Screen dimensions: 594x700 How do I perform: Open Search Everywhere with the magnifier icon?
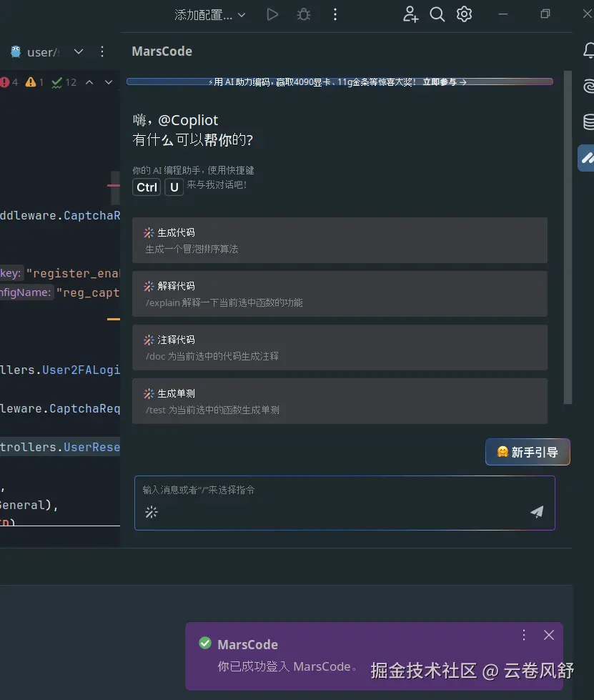click(x=437, y=14)
